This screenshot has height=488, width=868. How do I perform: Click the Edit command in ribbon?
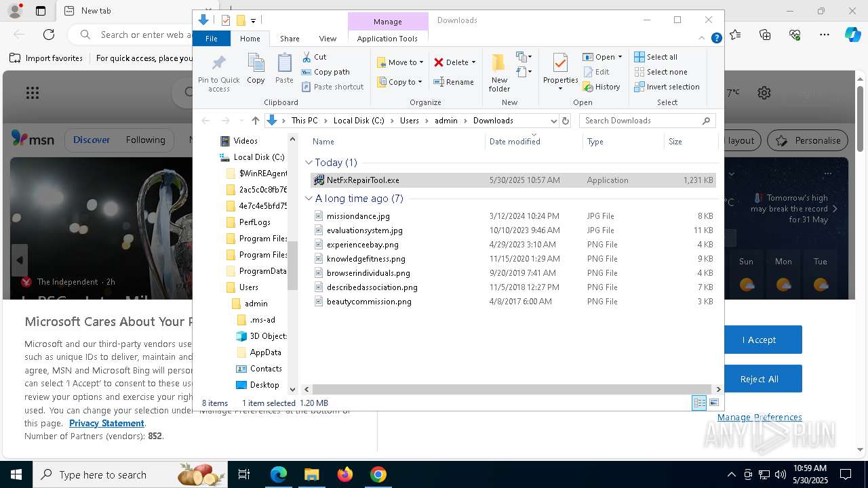coord(596,72)
